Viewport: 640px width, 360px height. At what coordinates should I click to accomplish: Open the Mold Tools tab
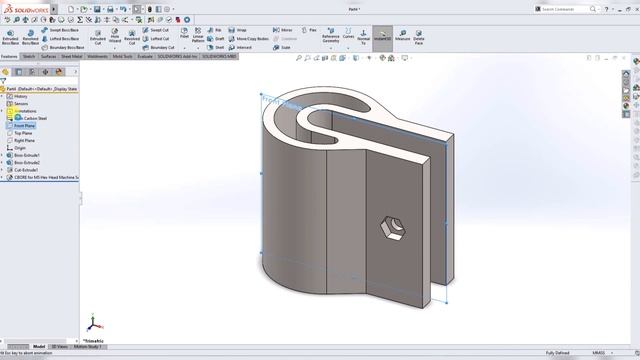point(122,56)
